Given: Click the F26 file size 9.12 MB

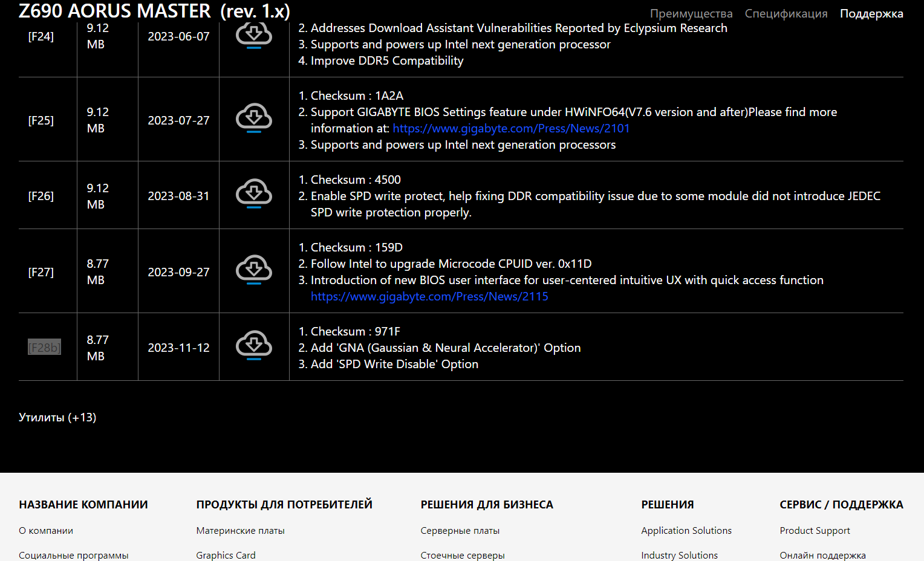Looking at the screenshot, I should (97, 196).
